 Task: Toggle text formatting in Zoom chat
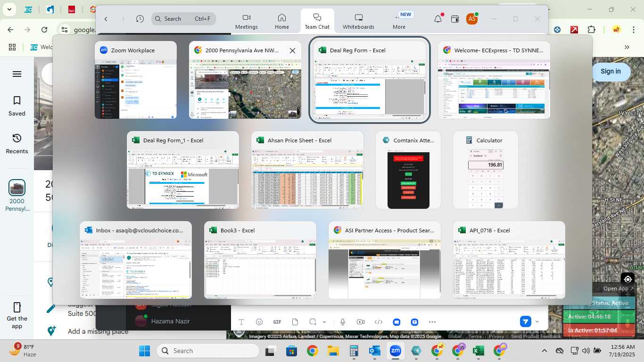coord(241,322)
